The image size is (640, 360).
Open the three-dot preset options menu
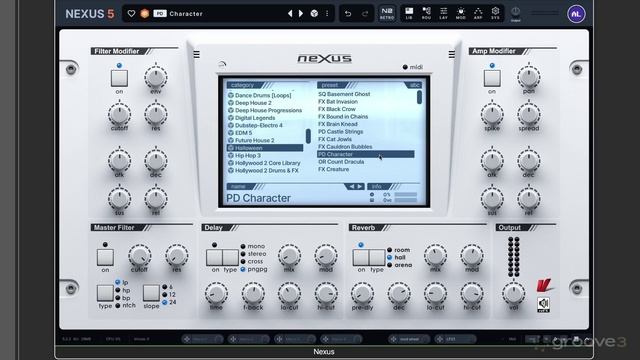327,13
